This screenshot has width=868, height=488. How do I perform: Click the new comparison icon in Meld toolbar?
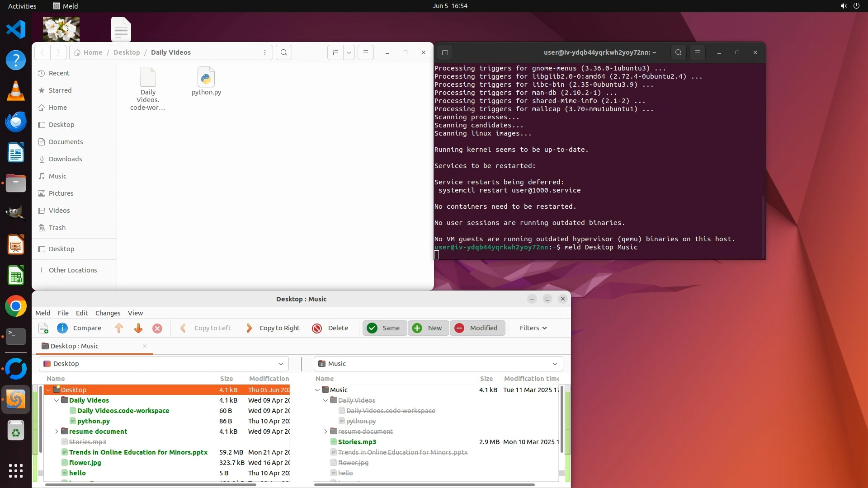(x=43, y=328)
